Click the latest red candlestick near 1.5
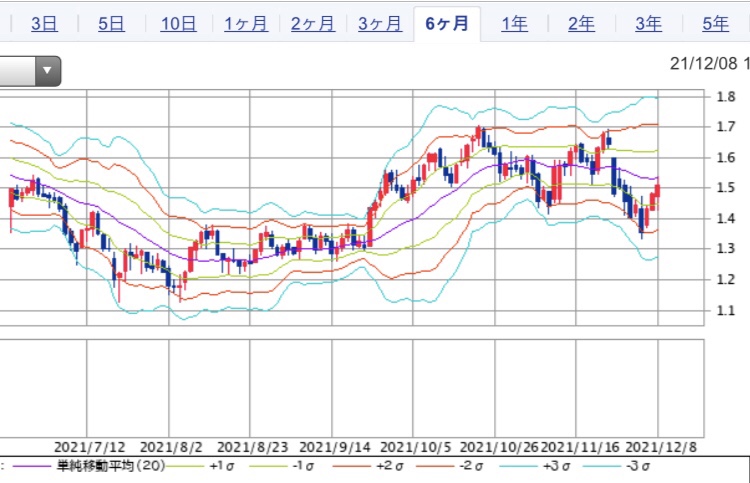 point(658,191)
